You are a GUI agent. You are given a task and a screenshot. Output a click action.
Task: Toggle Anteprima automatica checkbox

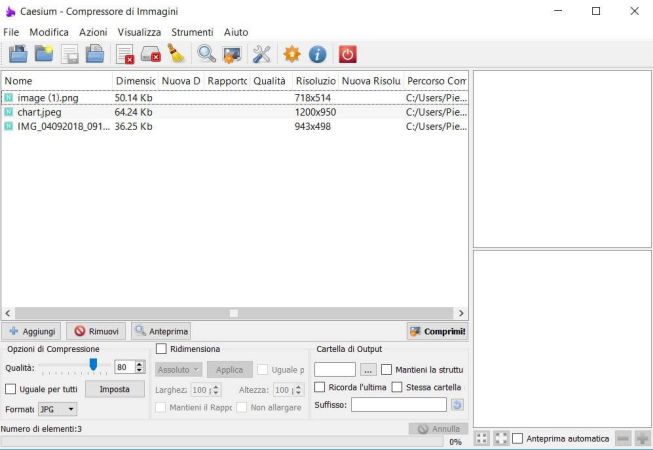[x=517, y=438]
